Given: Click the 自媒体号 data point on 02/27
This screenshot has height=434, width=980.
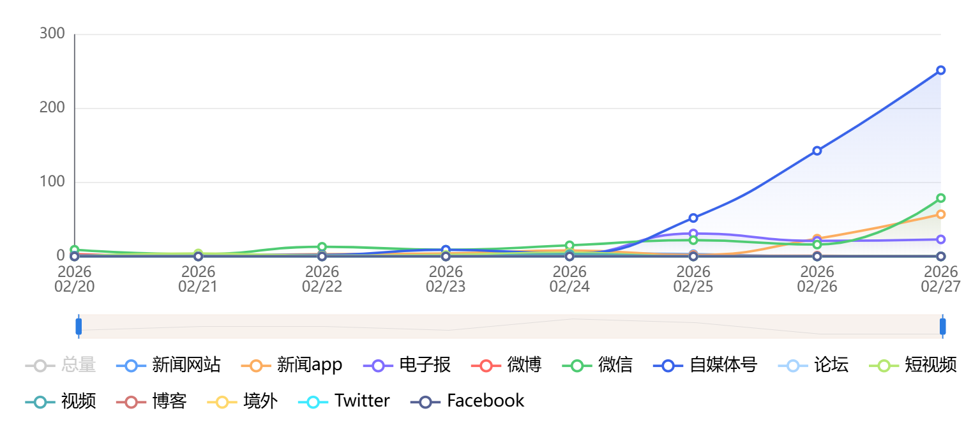Looking at the screenshot, I should pos(940,70).
